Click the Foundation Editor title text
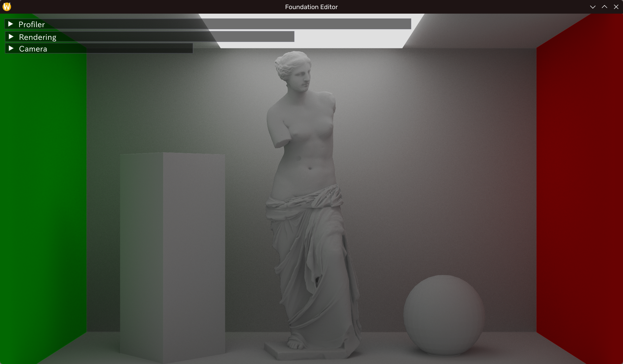Viewport: 623px width, 364px height. click(x=311, y=7)
